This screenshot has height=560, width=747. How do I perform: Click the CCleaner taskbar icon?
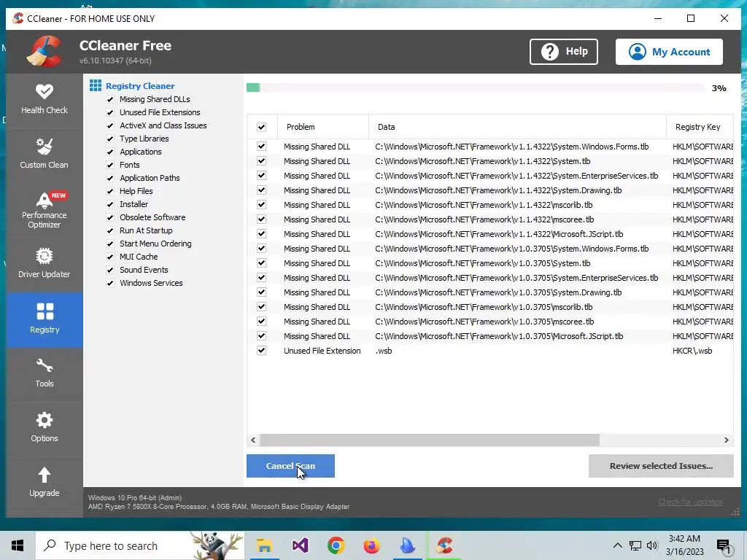coord(444,545)
